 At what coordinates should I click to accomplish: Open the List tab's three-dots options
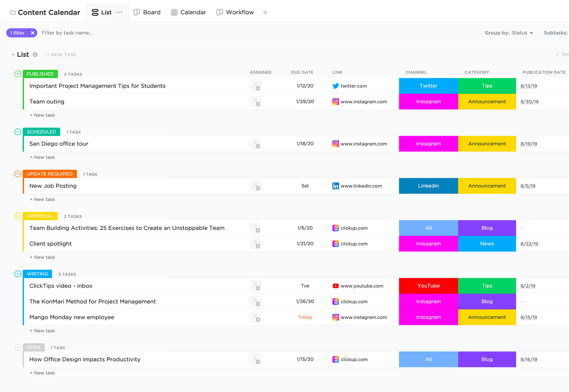pyautogui.click(x=119, y=12)
